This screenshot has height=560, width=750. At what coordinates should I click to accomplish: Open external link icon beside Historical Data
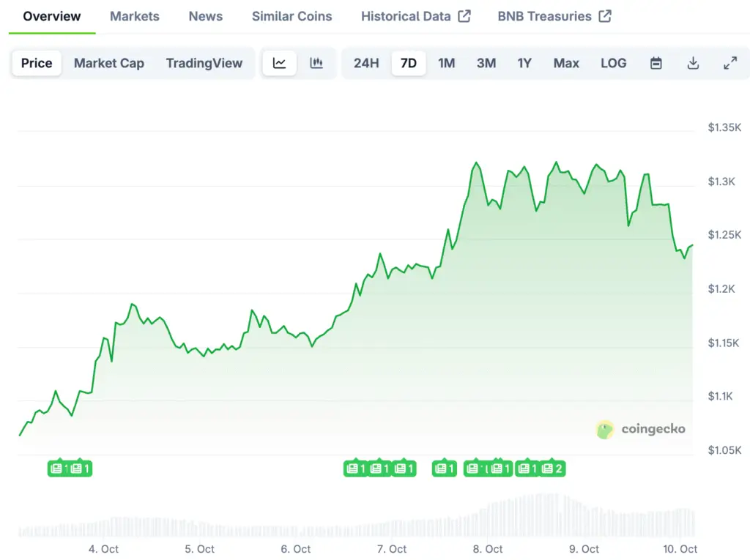click(x=464, y=16)
